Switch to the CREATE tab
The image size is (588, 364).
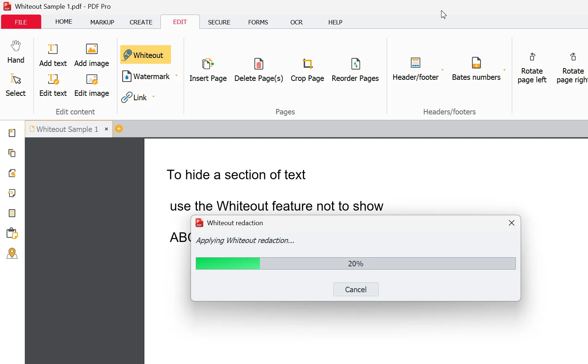point(141,22)
